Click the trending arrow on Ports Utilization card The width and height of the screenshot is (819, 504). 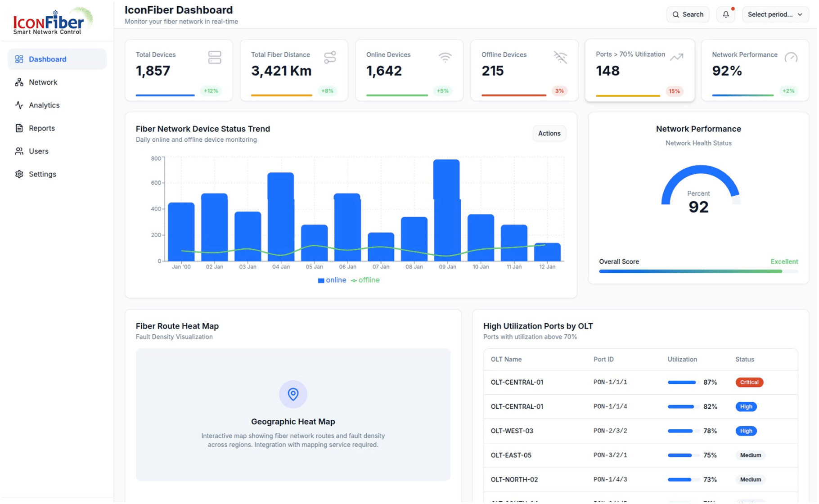[x=676, y=57]
